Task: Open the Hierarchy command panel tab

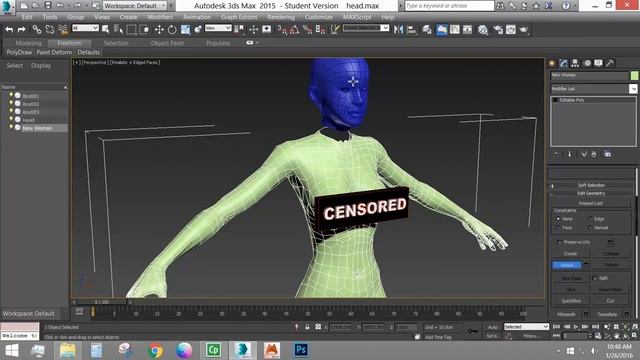Action: coord(575,63)
